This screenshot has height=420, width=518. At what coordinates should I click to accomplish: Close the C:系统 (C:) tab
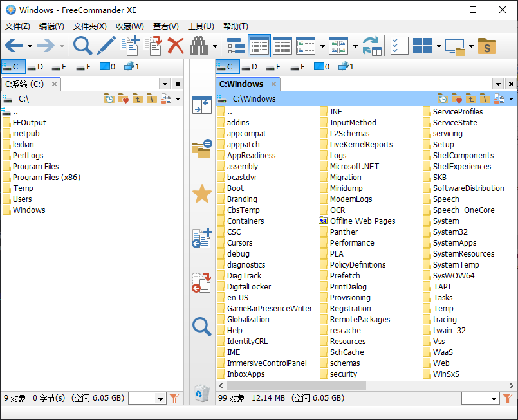pyautogui.click(x=55, y=84)
